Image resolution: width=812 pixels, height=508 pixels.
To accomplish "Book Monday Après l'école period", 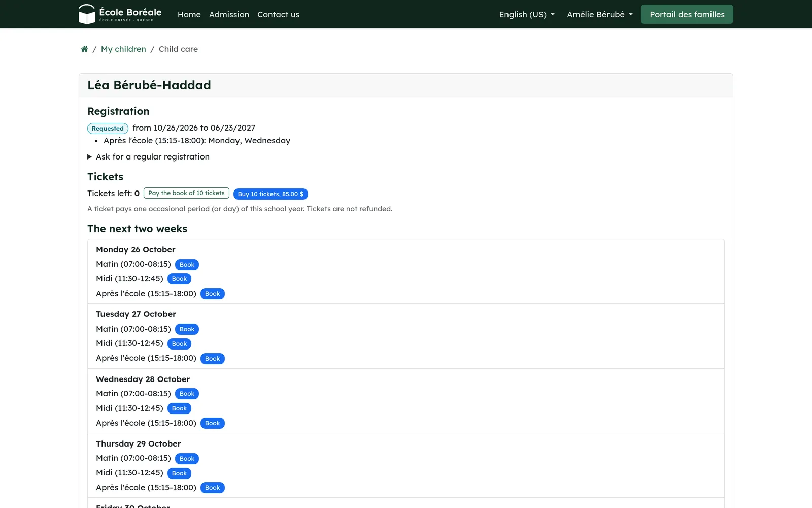I will [x=212, y=294].
